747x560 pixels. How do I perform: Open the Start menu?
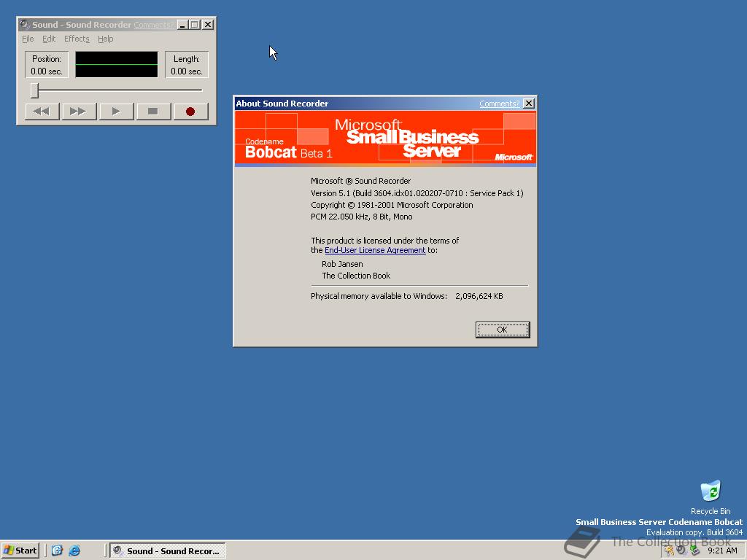(20, 551)
